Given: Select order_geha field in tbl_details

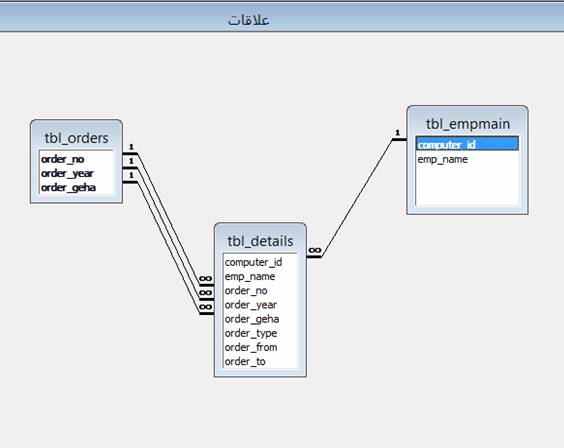Looking at the screenshot, I should [x=260, y=319].
